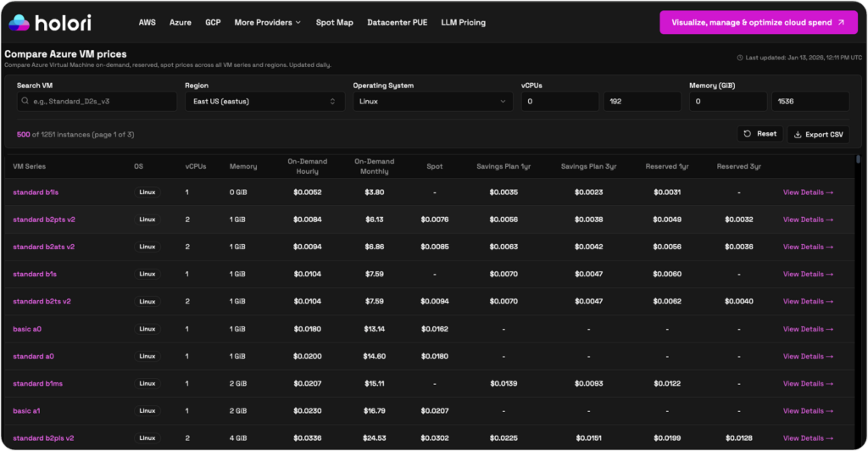Click the Reserved 1yr column header
This screenshot has width=868, height=451.
point(667,166)
